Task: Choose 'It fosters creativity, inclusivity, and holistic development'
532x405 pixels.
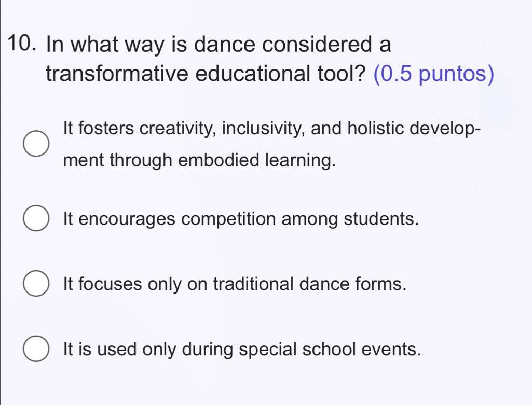Action: 36,144
